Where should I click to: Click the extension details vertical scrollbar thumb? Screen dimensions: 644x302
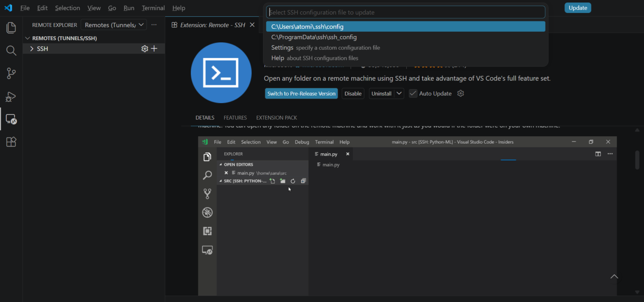(x=637, y=160)
